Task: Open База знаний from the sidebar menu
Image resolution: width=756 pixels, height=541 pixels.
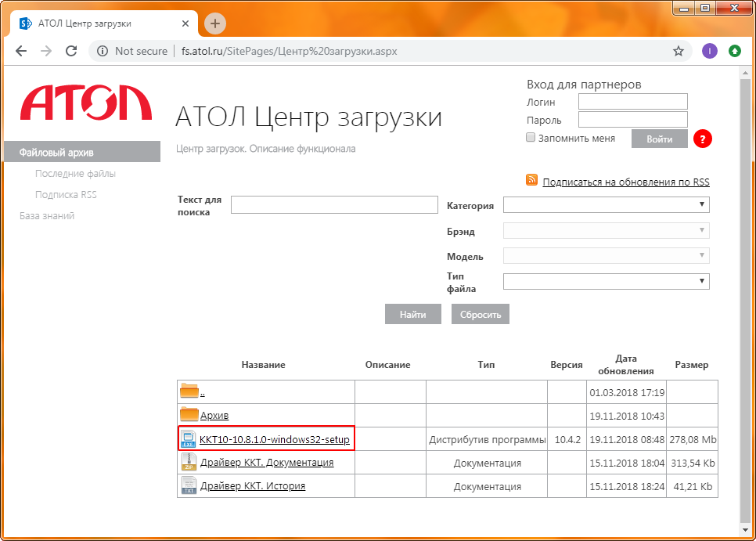Action: coord(47,215)
